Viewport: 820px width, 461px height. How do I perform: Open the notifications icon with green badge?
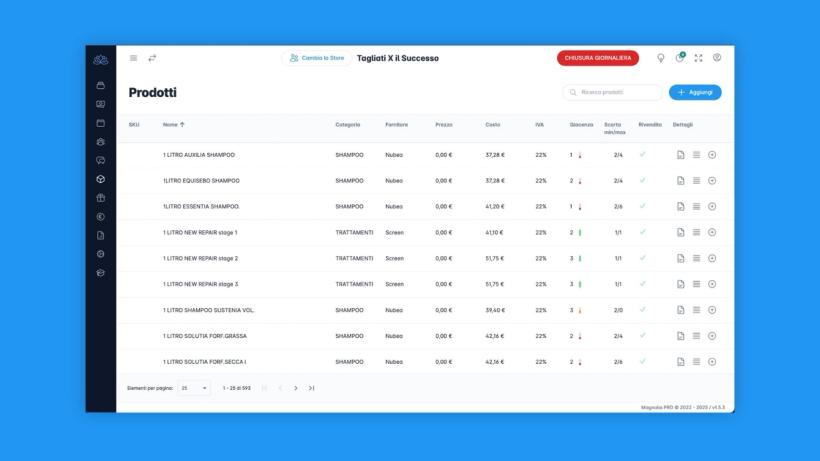coord(679,57)
